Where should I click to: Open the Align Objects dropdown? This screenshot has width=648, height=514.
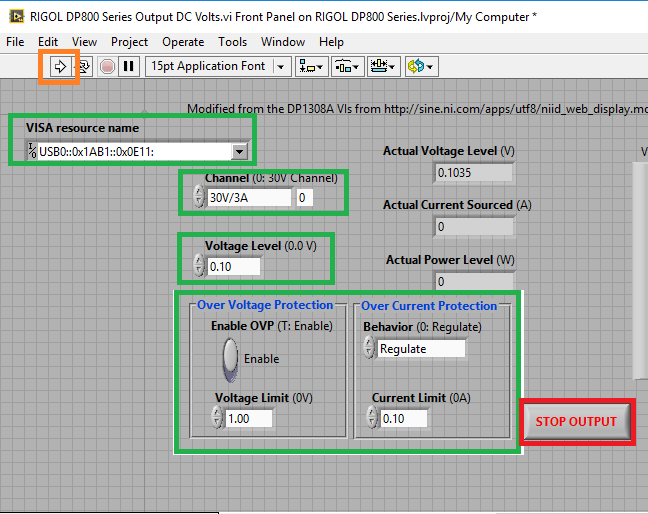[312, 67]
